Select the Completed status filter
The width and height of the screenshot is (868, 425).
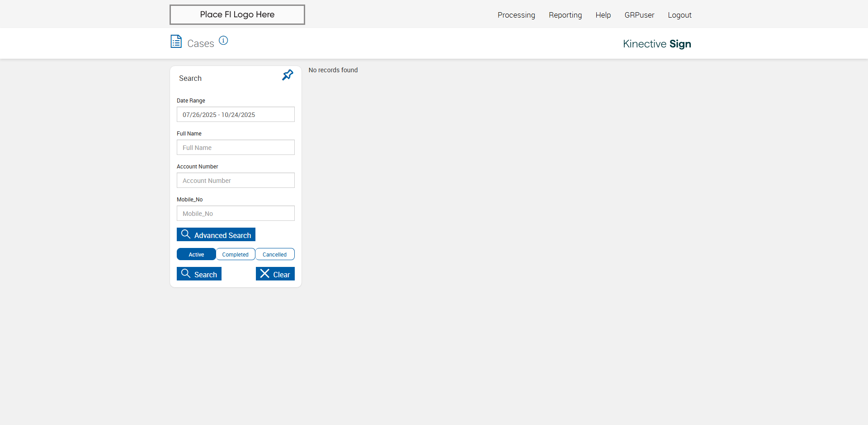pos(236,254)
